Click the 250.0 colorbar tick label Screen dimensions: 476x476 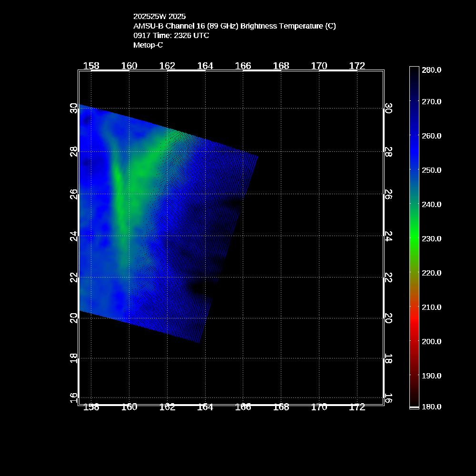coord(432,170)
